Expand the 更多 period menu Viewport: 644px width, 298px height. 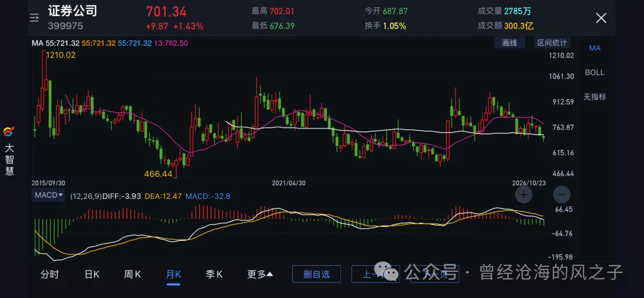click(260, 275)
